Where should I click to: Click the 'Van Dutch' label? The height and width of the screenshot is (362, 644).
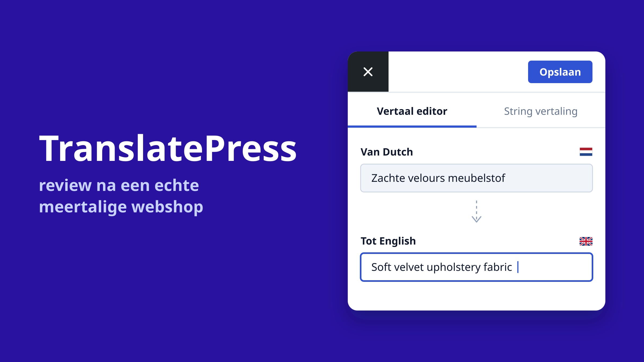point(387,152)
